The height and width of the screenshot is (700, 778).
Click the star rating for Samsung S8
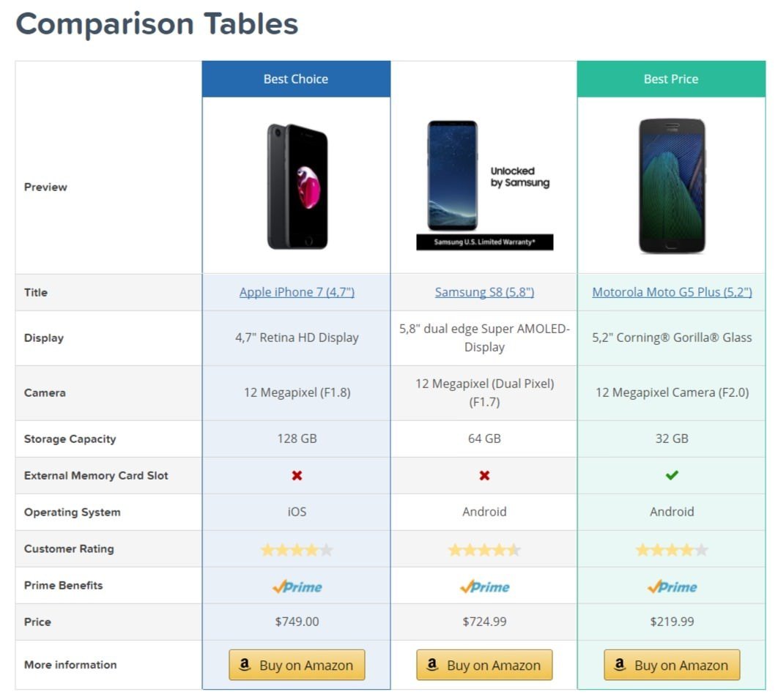pos(484,550)
